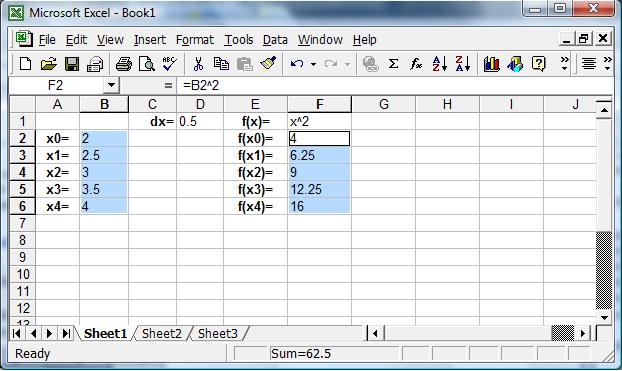
Task: Click cell containing x^2
Action: (319, 121)
